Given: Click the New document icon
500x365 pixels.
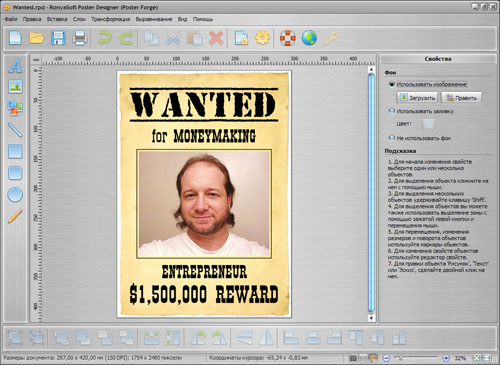Looking at the screenshot, I should pos(15,38).
